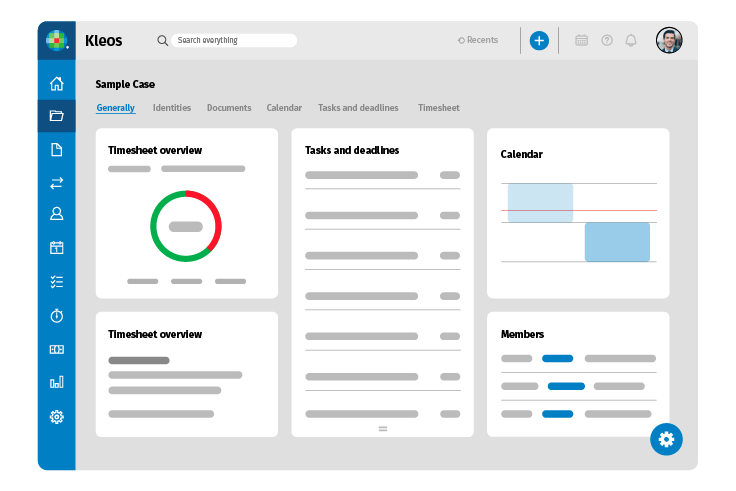
Task: Switch to the Identities tab
Action: (x=171, y=108)
